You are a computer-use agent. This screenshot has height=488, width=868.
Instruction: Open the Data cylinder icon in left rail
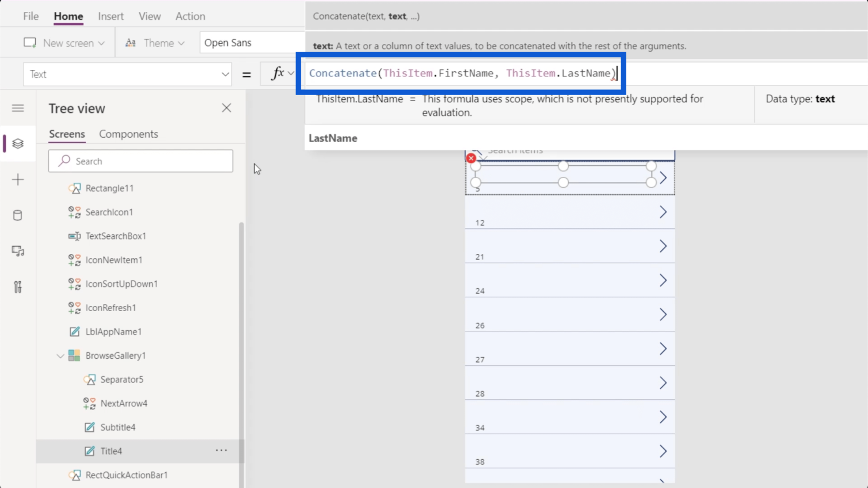point(18,215)
